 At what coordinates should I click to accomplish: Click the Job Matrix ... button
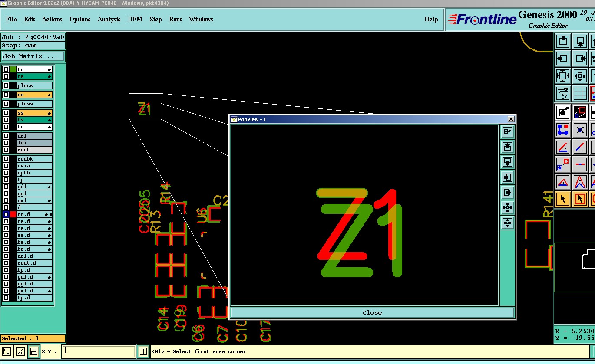pyautogui.click(x=33, y=56)
